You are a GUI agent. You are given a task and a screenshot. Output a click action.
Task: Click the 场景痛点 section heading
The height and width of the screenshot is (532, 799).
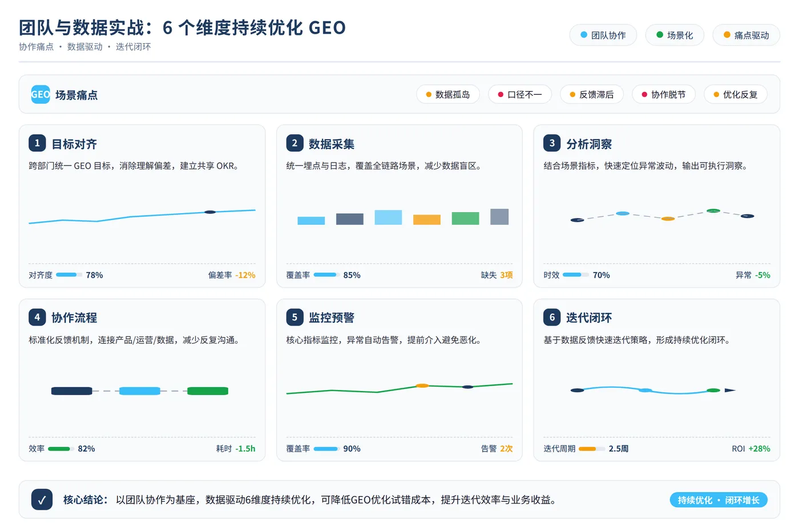[76, 95]
